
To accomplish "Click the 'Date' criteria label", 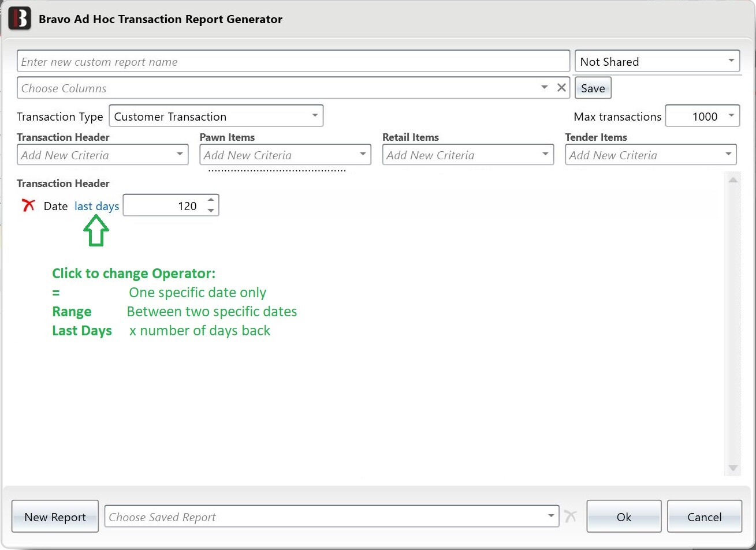I will click(x=55, y=206).
